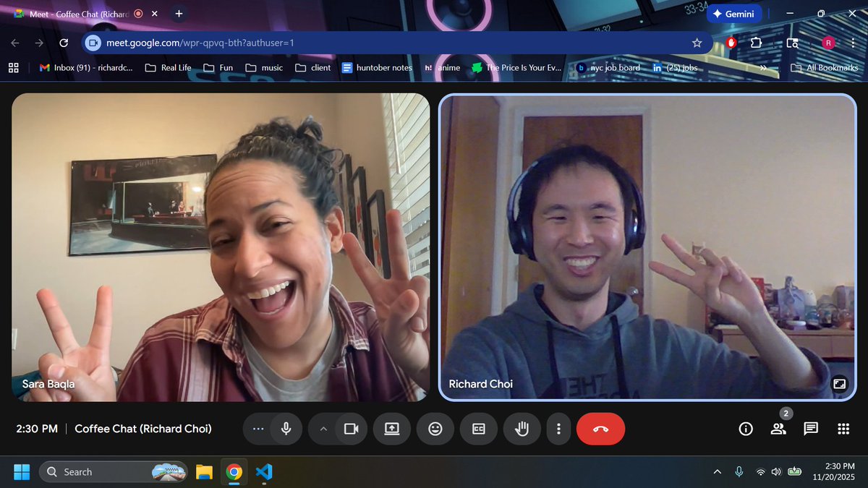Open the red shield extension icon
Screen dimensions: 868x488
[x=731, y=43]
